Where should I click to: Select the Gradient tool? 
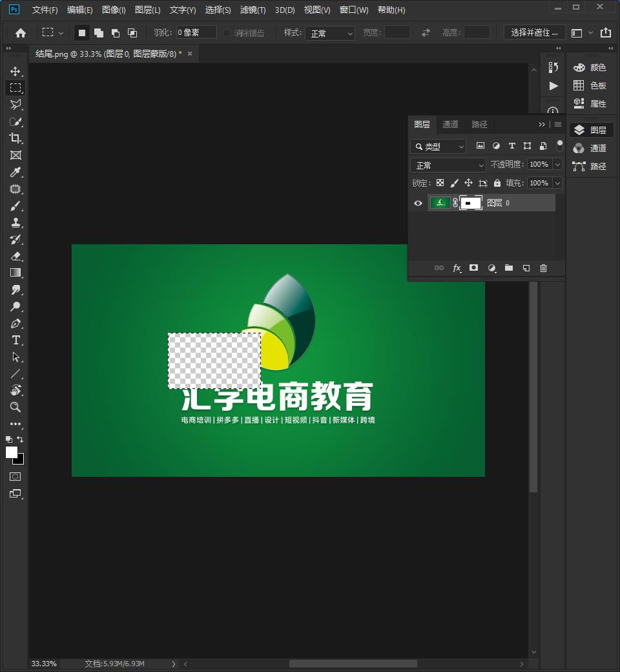15,273
